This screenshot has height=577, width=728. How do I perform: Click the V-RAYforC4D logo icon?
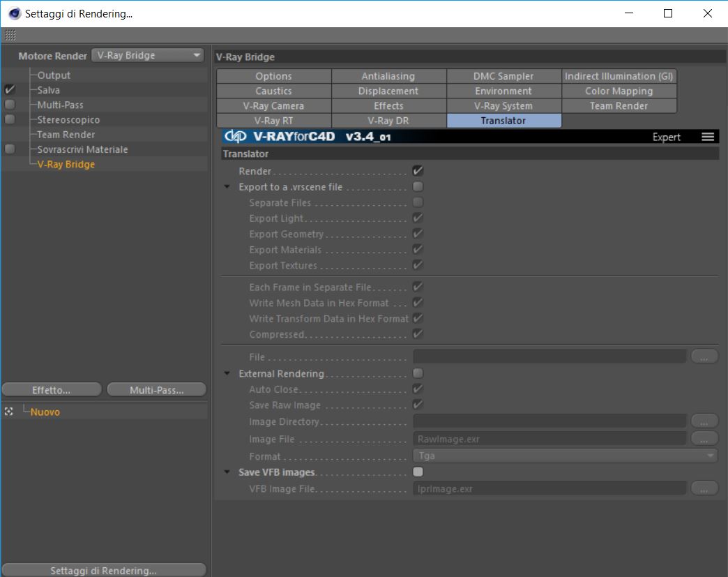coord(235,136)
